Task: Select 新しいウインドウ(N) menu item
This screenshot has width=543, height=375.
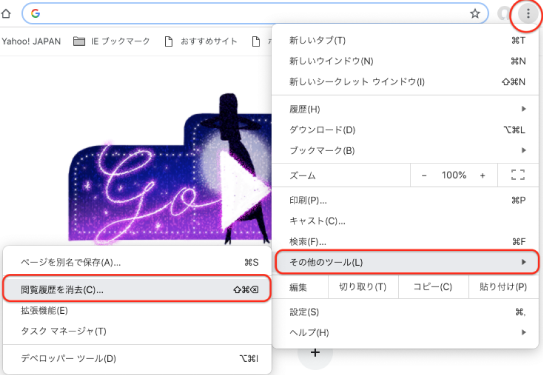Action: (405, 61)
